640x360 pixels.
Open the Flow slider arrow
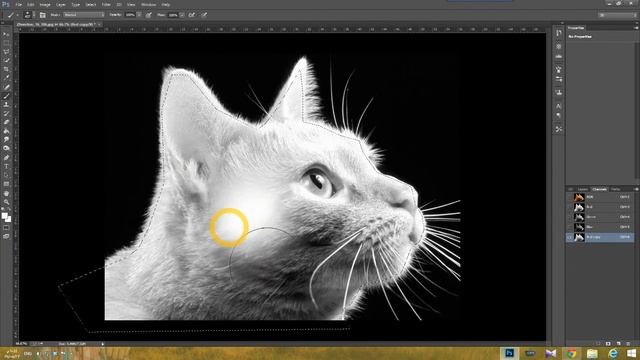[182, 15]
